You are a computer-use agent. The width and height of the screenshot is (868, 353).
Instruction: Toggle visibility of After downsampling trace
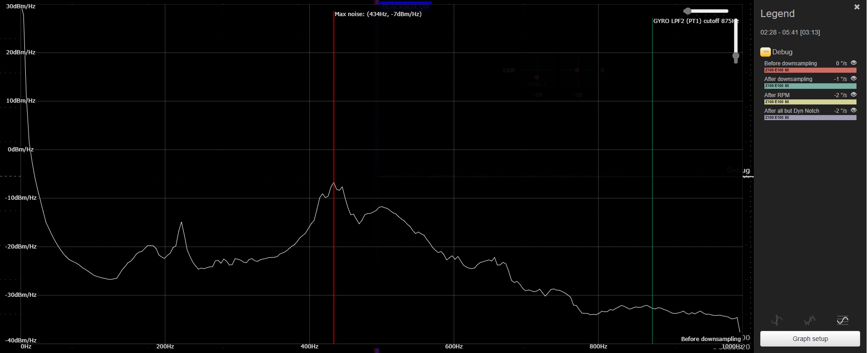point(853,79)
